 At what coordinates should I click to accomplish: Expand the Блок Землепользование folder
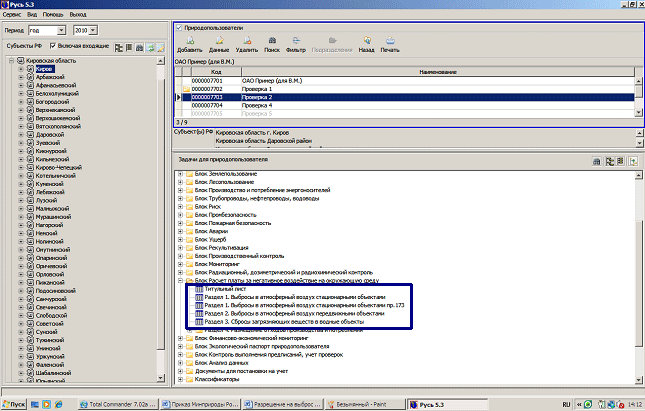coord(180,173)
